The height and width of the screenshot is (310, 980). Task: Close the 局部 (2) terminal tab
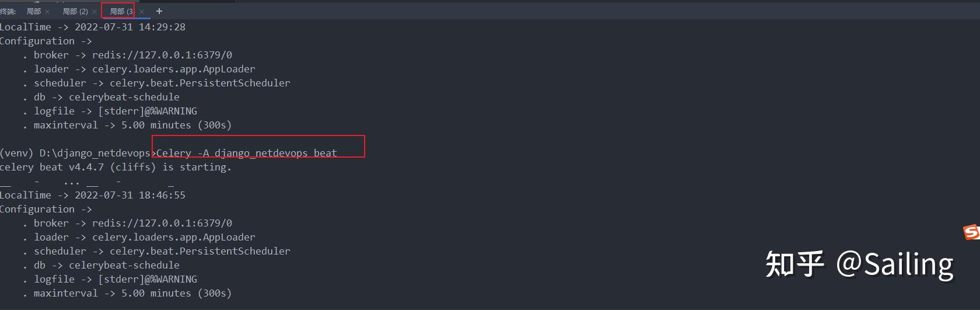coord(94,12)
